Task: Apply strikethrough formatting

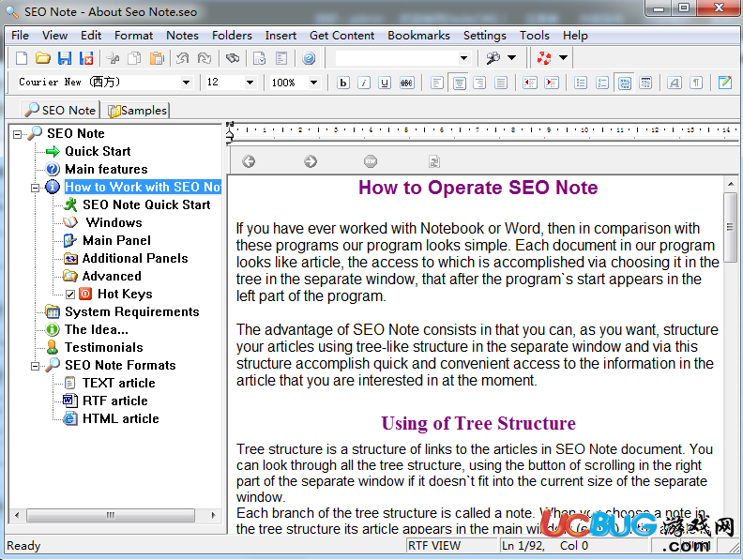Action: (x=406, y=83)
